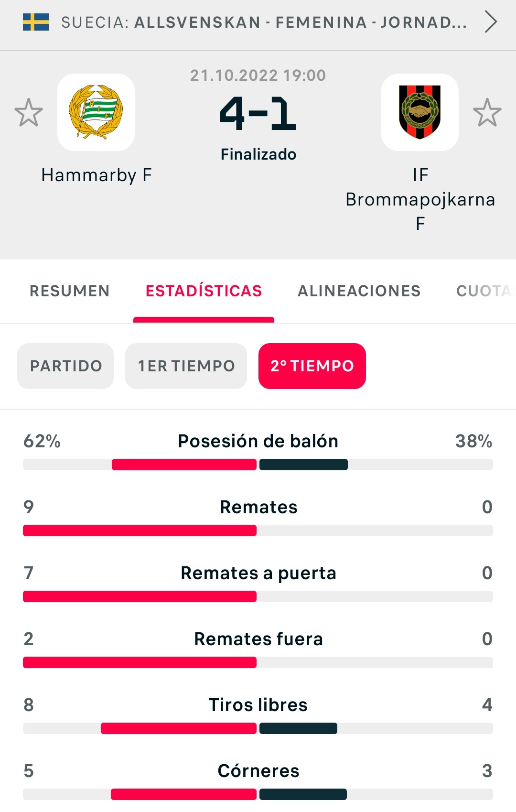Open the Allsvenskan Femenina league header
Image resolution: width=516 pixels, height=812 pixels.
pyautogui.click(x=258, y=22)
